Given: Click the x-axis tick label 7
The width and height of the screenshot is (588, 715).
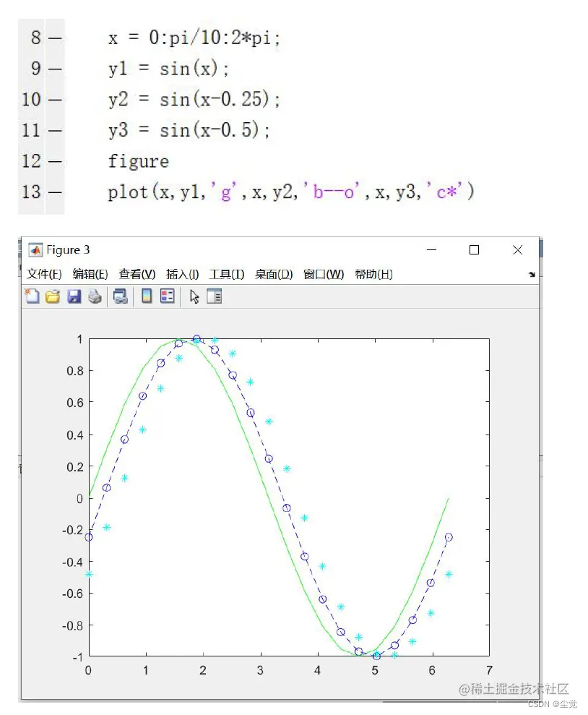Looking at the screenshot, I should (489, 670).
